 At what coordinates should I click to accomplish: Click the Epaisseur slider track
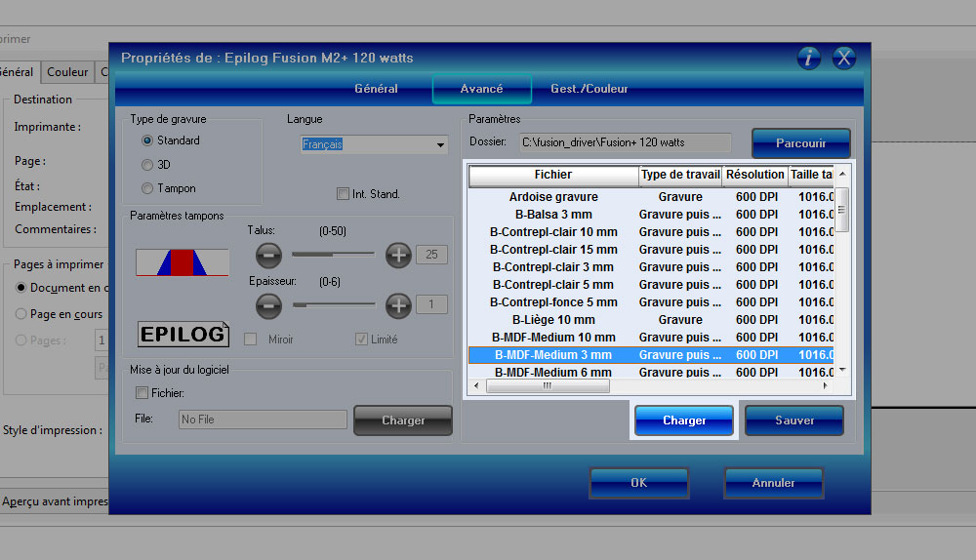tap(333, 305)
